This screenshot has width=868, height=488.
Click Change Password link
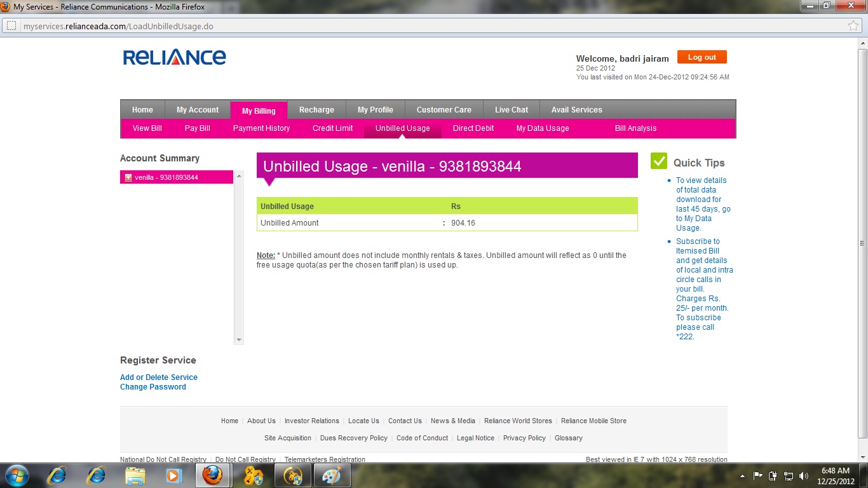(x=153, y=387)
